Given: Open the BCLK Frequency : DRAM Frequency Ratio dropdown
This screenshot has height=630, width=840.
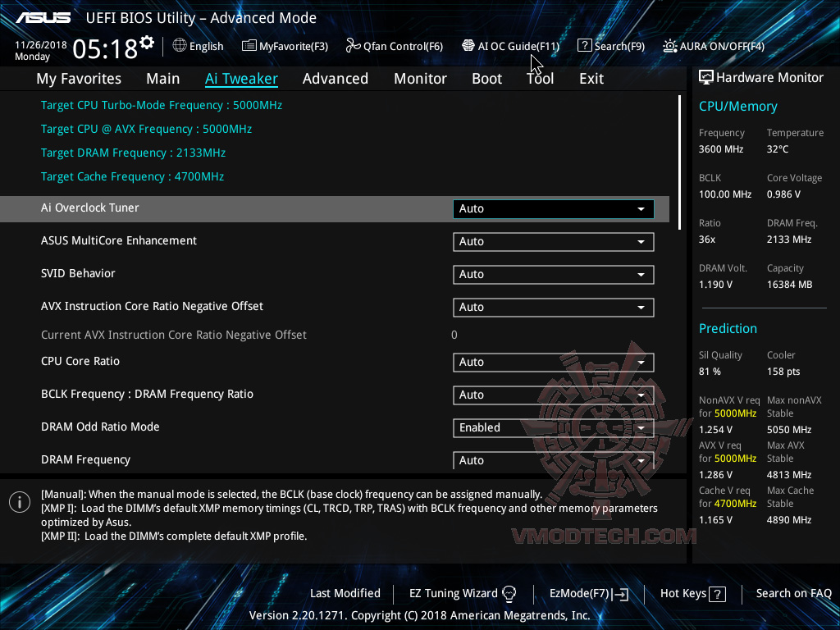Looking at the screenshot, I should [x=554, y=395].
